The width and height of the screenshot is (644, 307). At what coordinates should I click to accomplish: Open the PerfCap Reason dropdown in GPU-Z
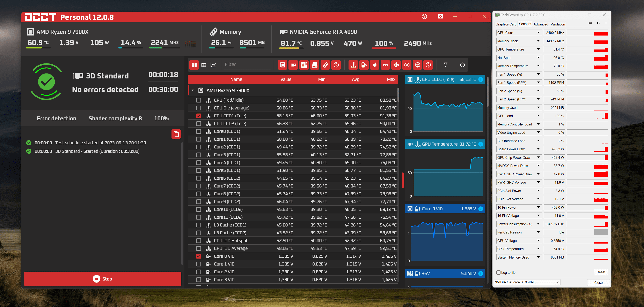[538, 232]
